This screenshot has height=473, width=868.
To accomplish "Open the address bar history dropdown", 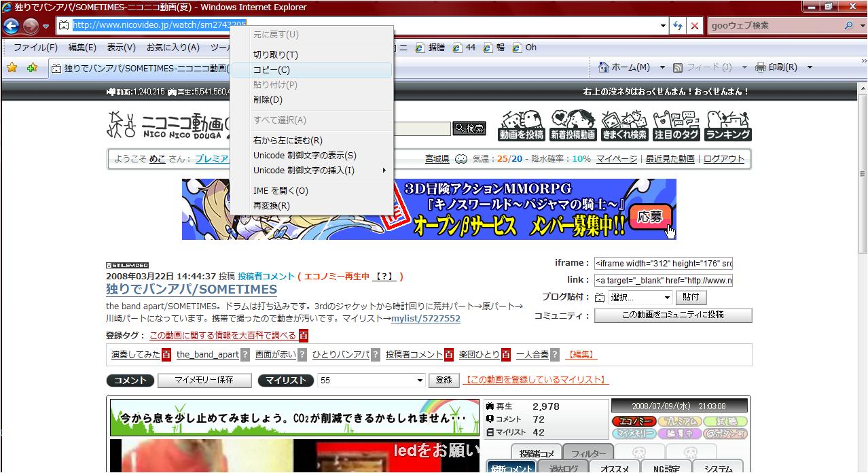I will (x=664, y=25).
